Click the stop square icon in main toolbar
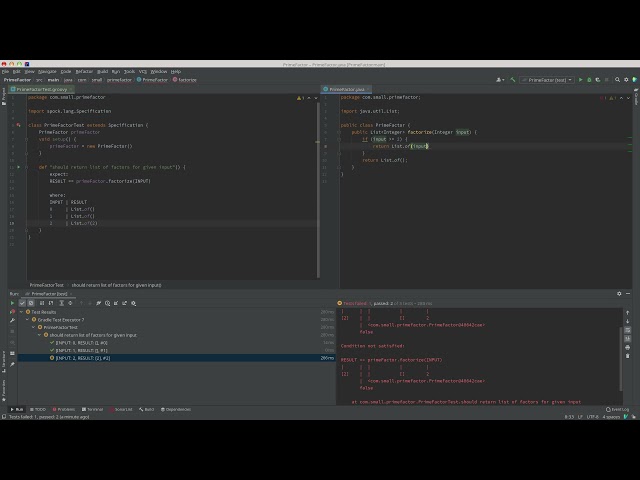 point(607,80)
